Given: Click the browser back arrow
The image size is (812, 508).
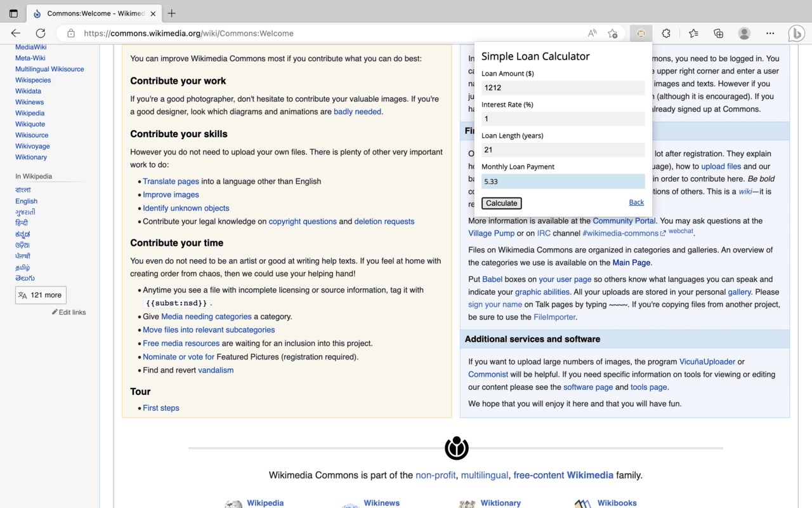Looking at the screenshot, I should pyautogui.click(x=16, y=33).
